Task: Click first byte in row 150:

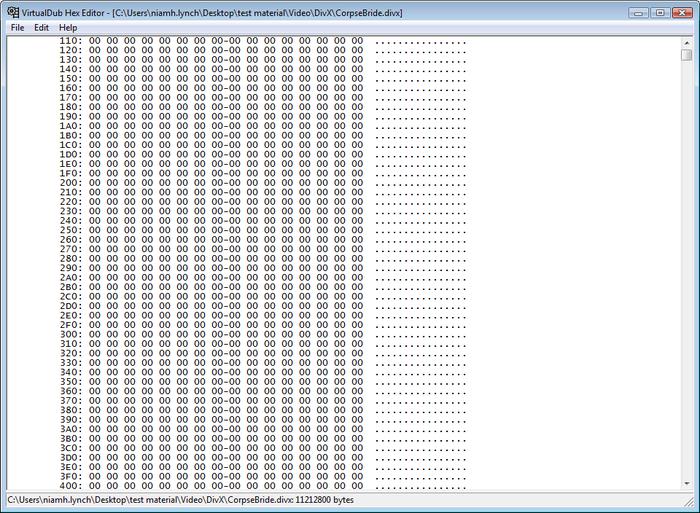Action: [95, 79]
